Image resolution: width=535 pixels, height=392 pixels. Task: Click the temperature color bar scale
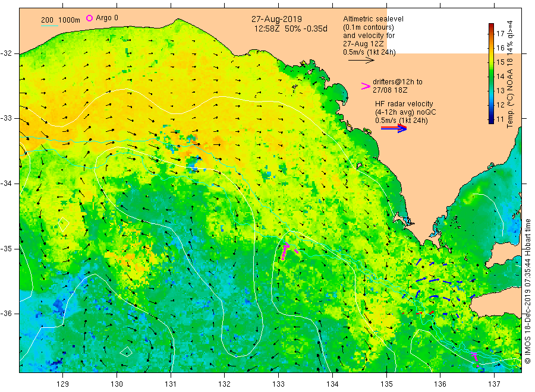pos(491,73)
